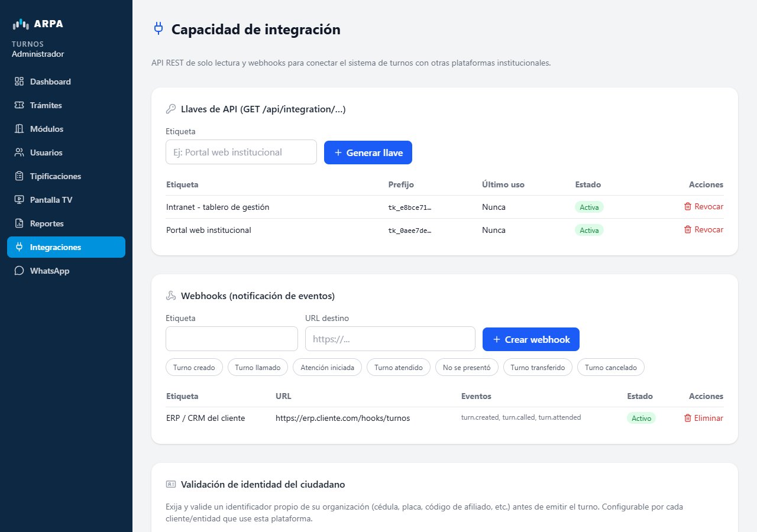This screenshot has height=532, width=757.
Task: Select Pantalla TV menu entry
Action: [x=66, y=200]
